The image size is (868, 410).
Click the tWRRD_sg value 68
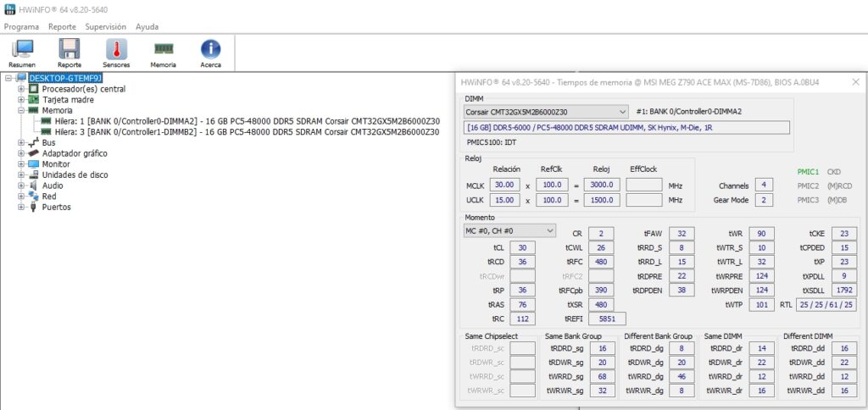click(603, 376)
